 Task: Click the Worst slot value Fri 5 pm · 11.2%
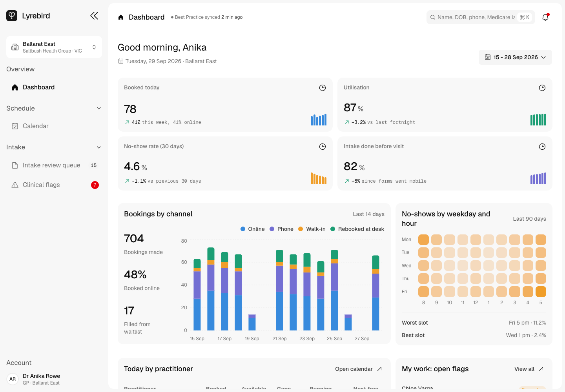[527, 323]
